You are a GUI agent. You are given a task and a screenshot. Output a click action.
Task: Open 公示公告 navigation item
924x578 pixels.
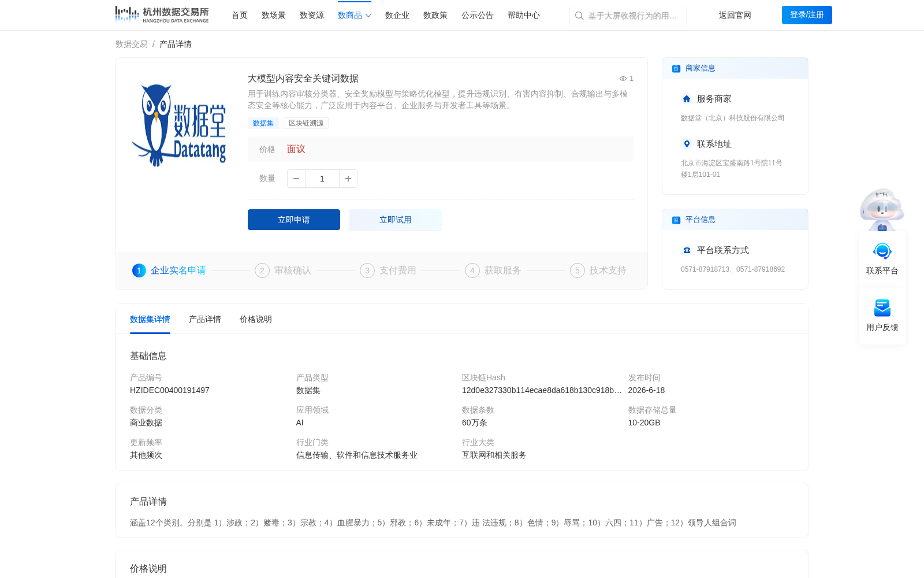(478, 15)
